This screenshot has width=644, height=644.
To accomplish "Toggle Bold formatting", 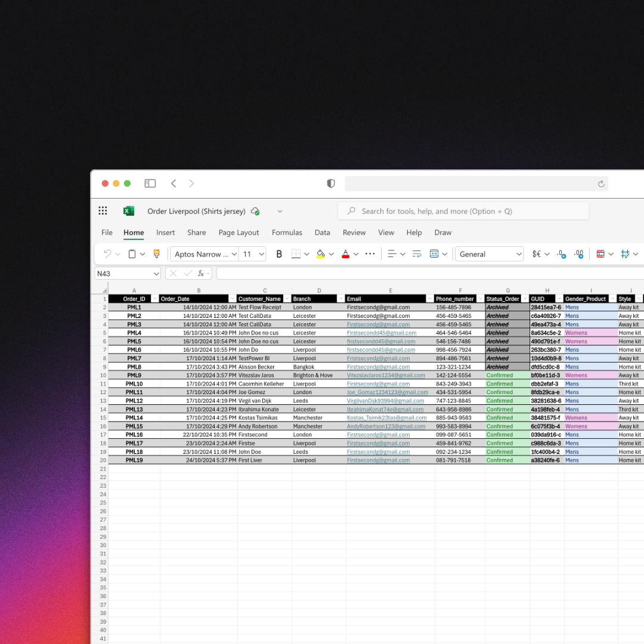I will coord(279,254).
